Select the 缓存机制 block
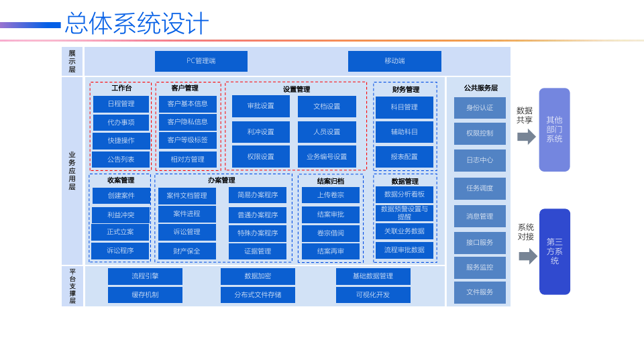The height and width of the screenshot is (362, 644). pyautogui.click(x=145, y=295)
